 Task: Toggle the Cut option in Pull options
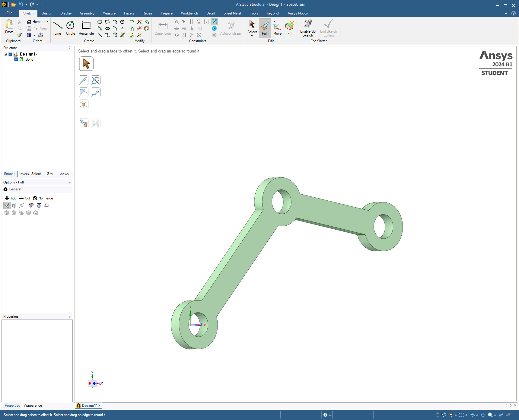click(25, 198)
